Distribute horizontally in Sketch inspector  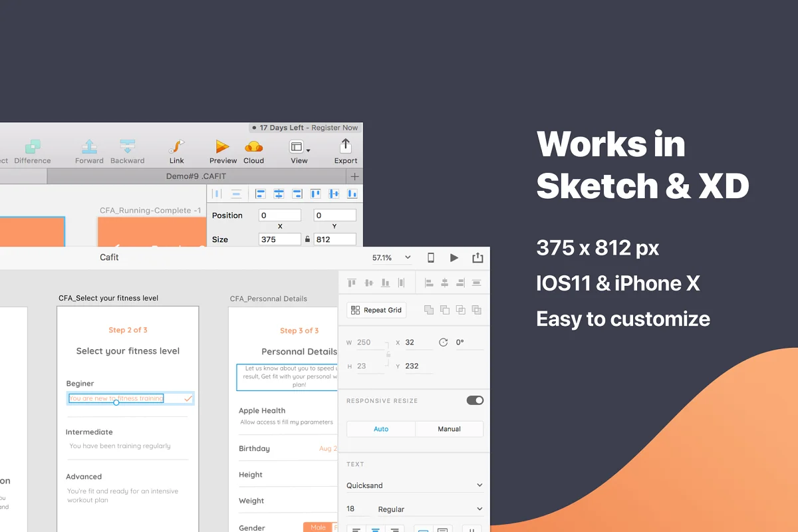click(217, 194)
